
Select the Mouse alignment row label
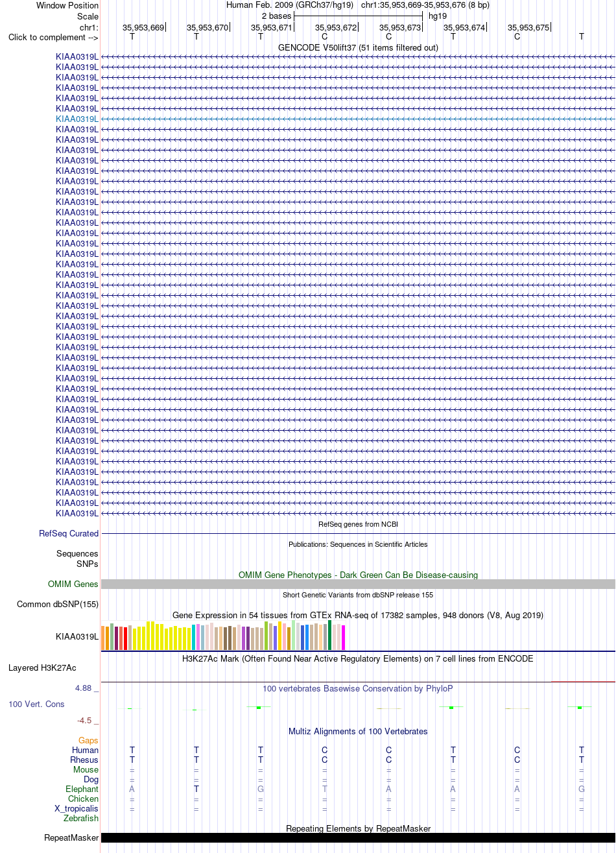coord(86,769)
